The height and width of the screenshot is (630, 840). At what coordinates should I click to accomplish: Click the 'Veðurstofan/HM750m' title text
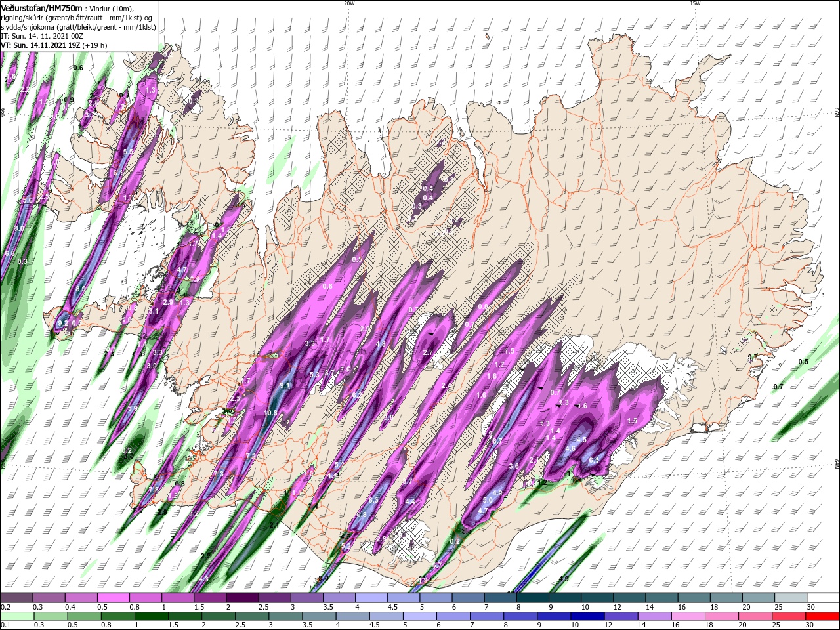[x=41, y=7]
